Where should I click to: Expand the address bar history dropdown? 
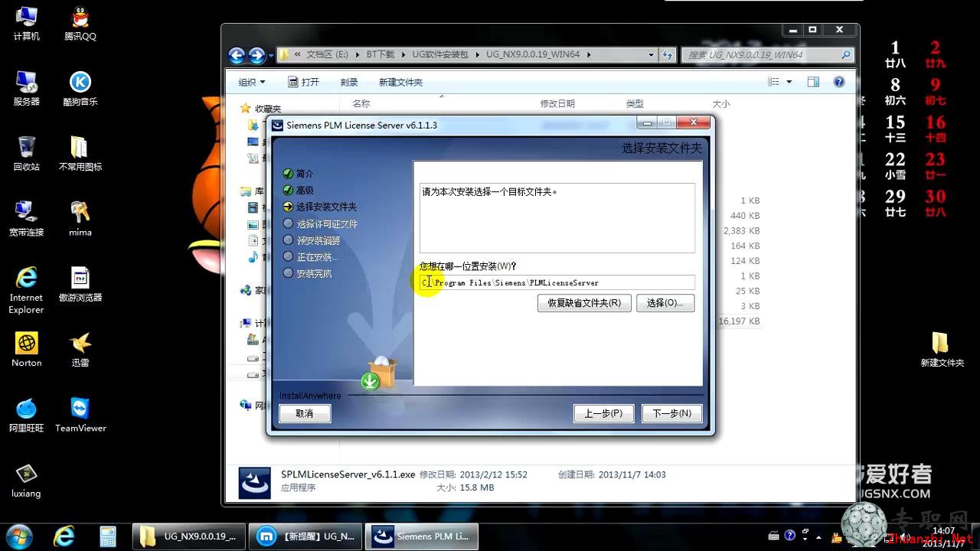(651, 55)
